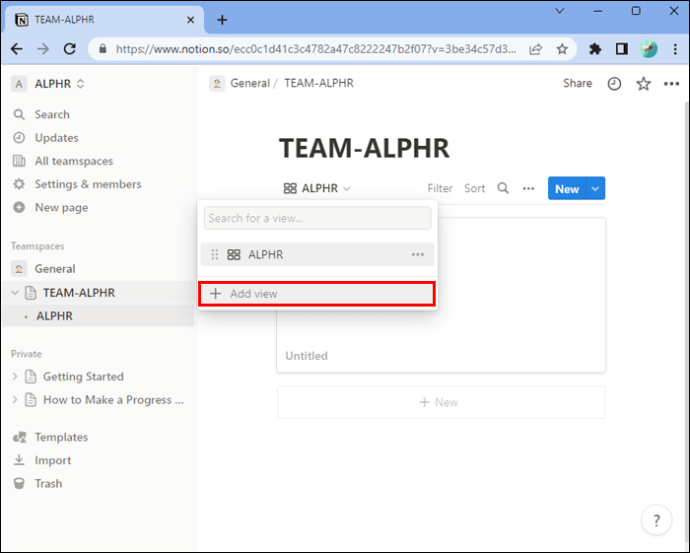Open a new browser tab
This screenshot has height=553, width=690.
click(222, 20)
